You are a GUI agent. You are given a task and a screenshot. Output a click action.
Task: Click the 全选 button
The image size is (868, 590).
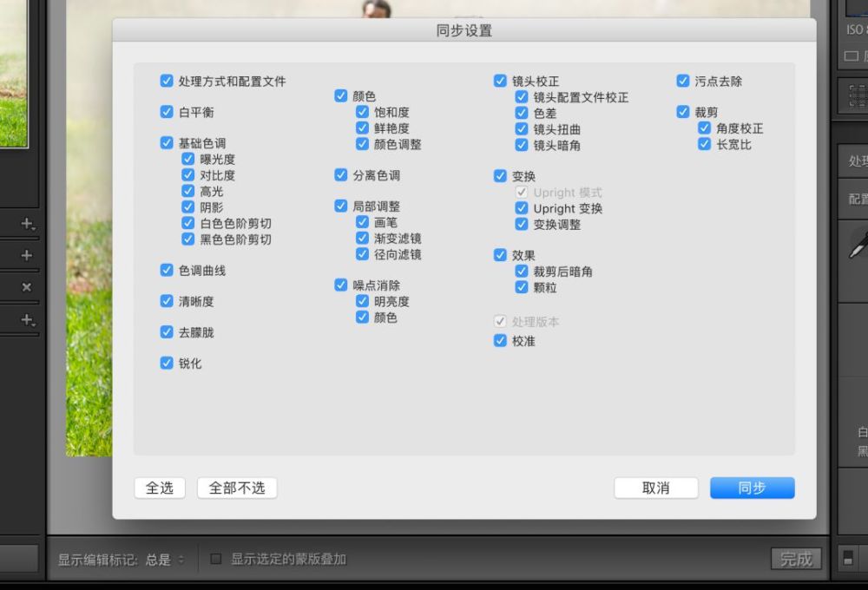[x=160, y=488]
